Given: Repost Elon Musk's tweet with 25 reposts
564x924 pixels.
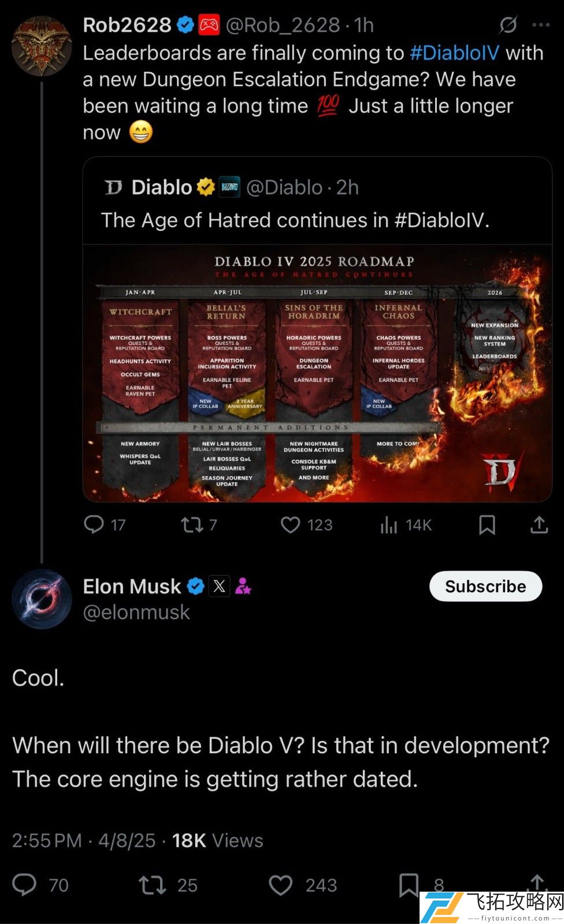Looking at the screenshot, I should [168, 885].
